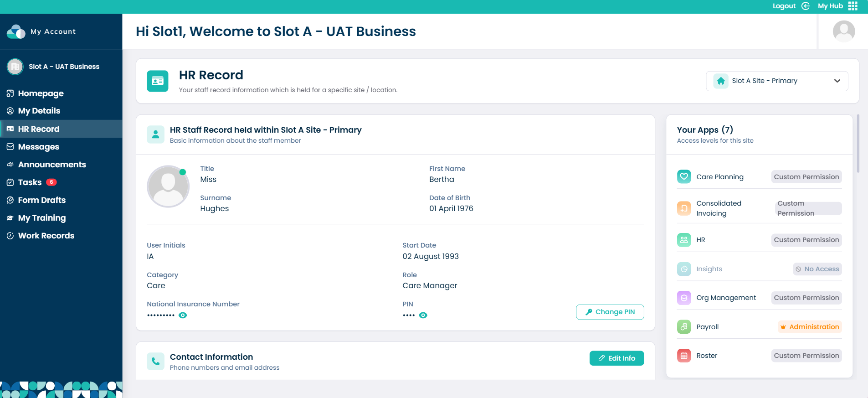Show the hidden PIN value
This screenshot has width=868, height=398.
click(x=423, y=315)
